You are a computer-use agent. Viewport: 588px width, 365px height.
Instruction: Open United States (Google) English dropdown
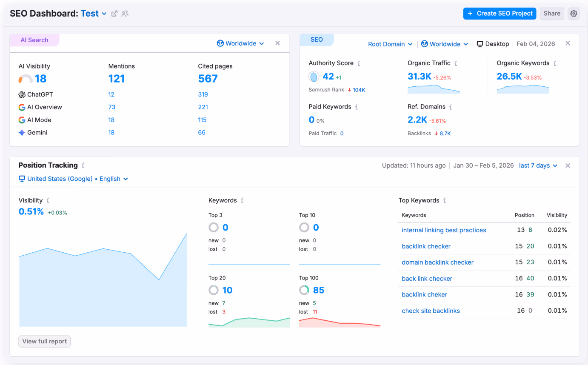point(74,179)
